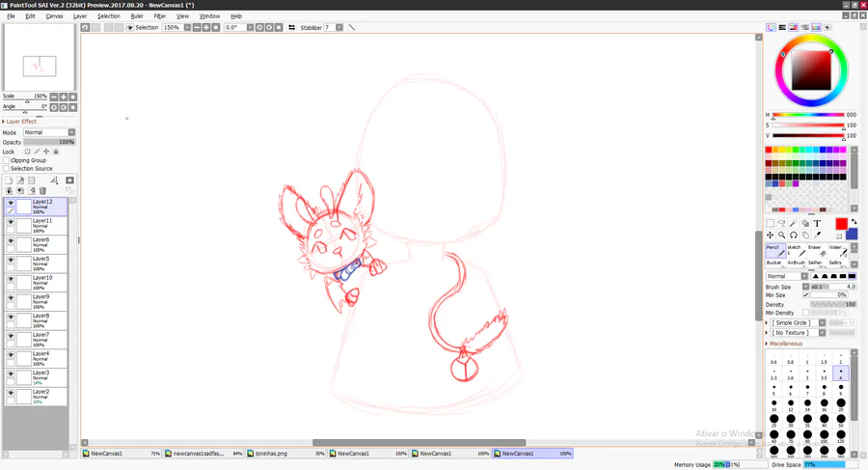
Task: Increase scale in navigator panel
Action: 63,97
